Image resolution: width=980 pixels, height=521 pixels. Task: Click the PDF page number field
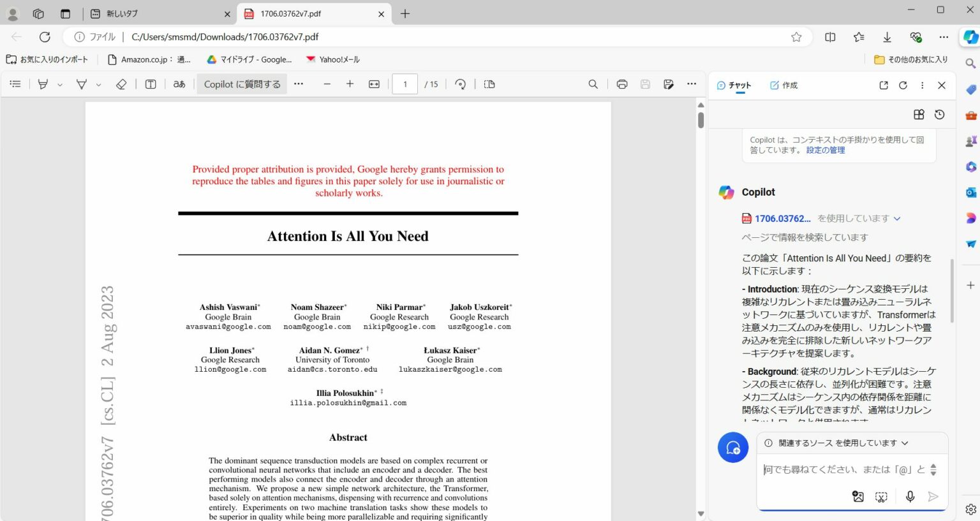point(405,84)
